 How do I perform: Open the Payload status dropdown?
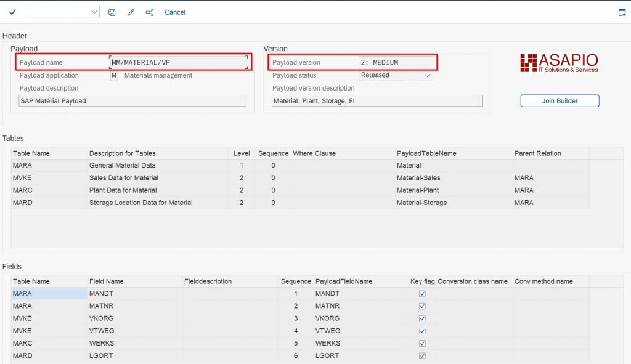[428, 75]
